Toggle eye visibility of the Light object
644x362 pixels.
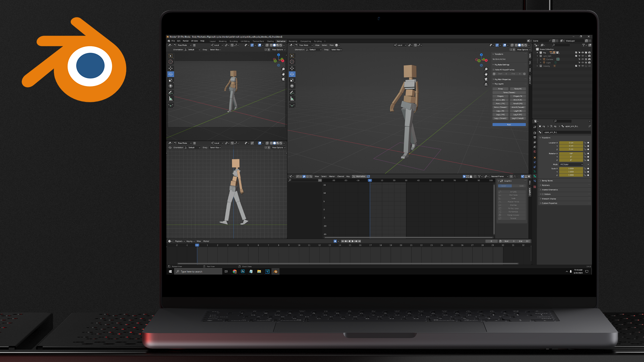coord(583,63)
